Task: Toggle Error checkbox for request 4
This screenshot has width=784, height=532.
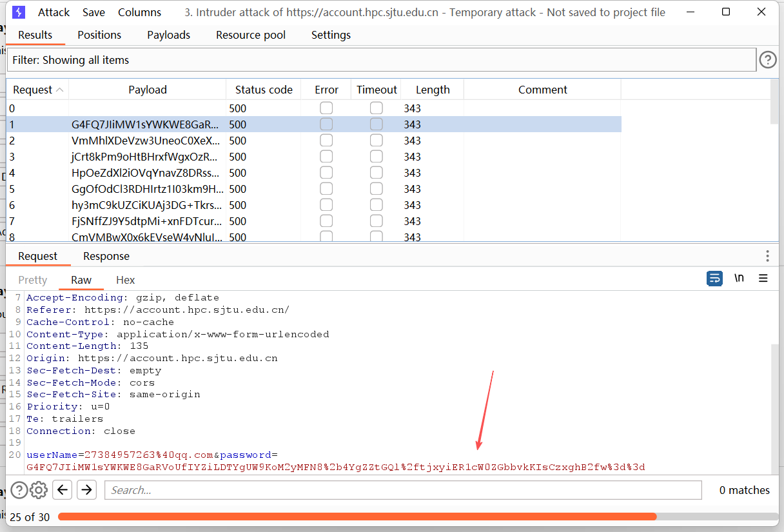Action: pos(326,173)
